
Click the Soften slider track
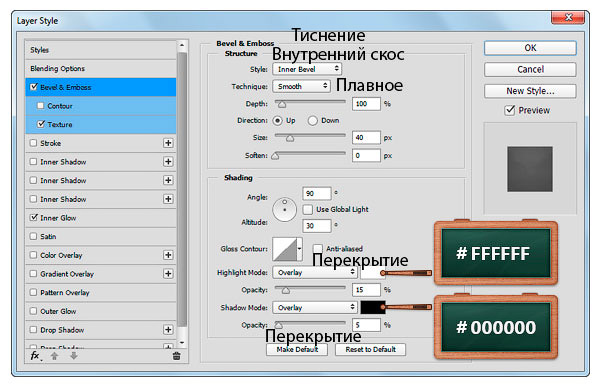click(x=310, y=153)
